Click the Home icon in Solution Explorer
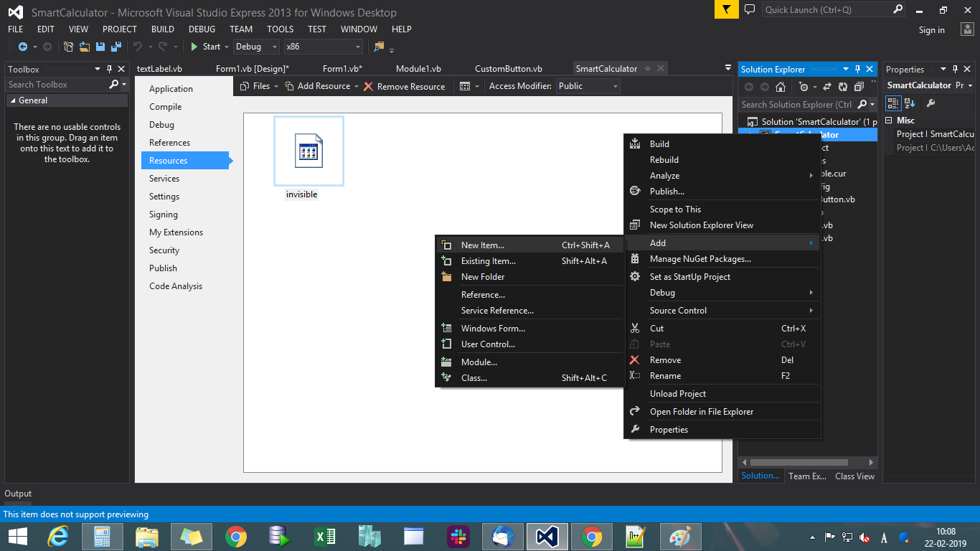 pos(781,87)
